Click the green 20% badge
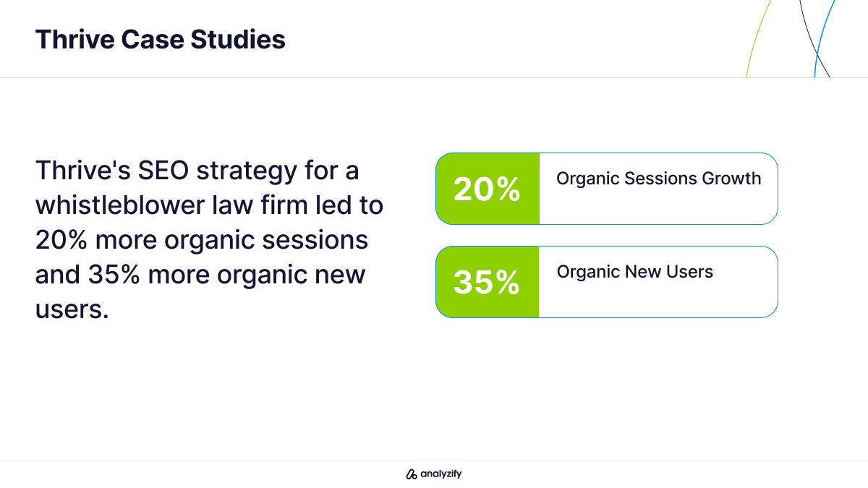This screenshot has width=868, height=488. coord(488,189)
